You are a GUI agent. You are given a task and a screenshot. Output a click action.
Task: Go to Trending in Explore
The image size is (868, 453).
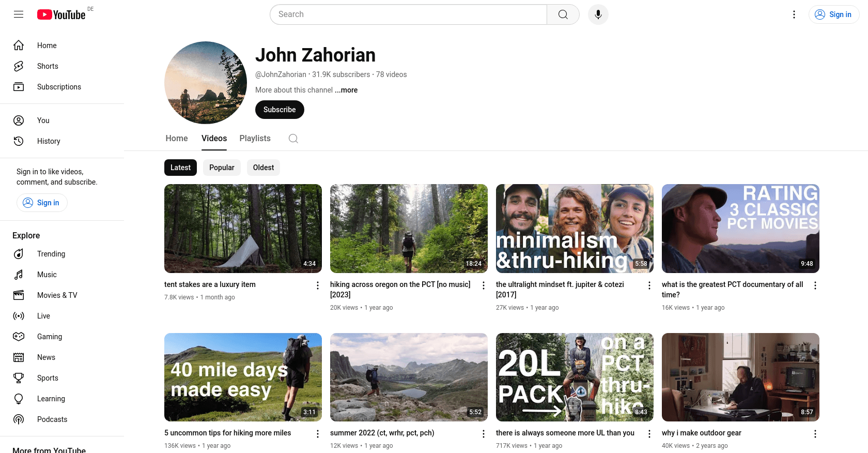tap(51, 254)
